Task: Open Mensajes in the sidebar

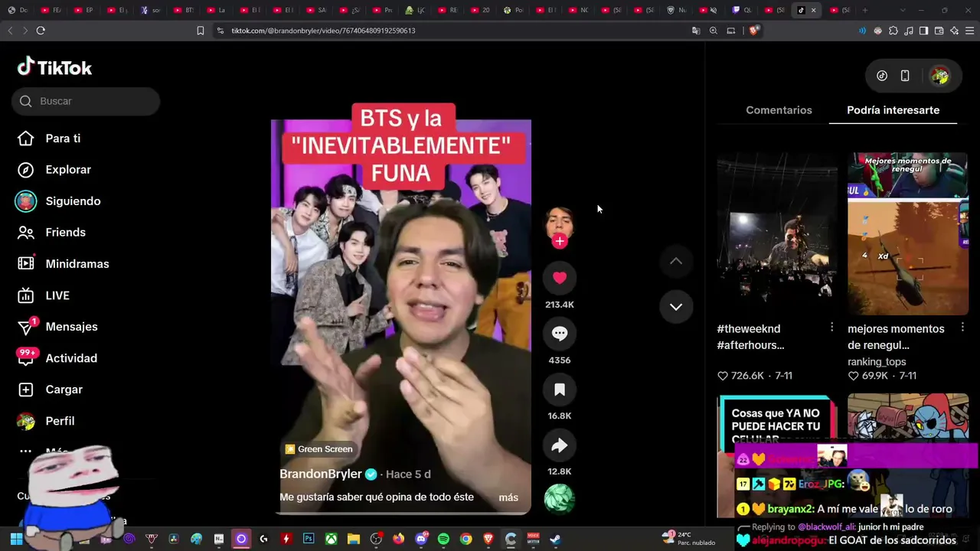Action: pyautogui.click(x=71, y=327)
